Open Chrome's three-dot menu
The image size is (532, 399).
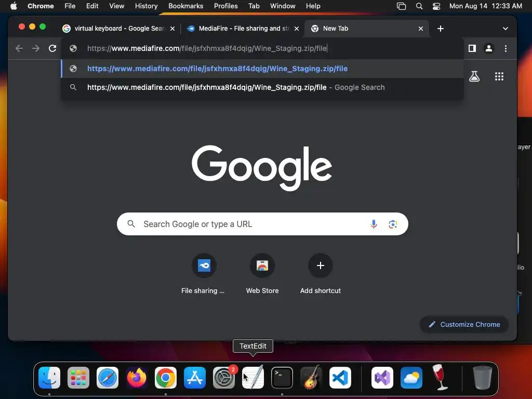click(x=506, y=48)
